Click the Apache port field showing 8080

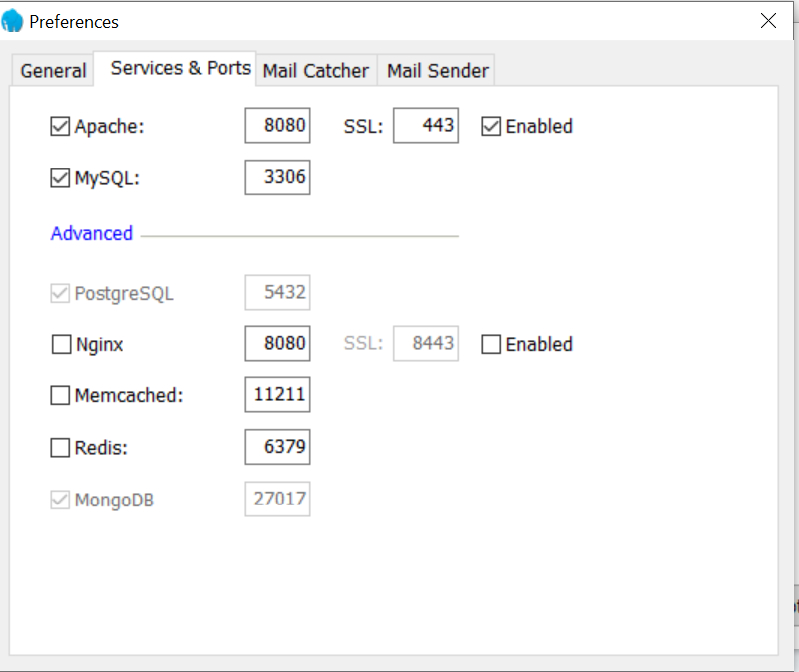(x=277, y=126)
